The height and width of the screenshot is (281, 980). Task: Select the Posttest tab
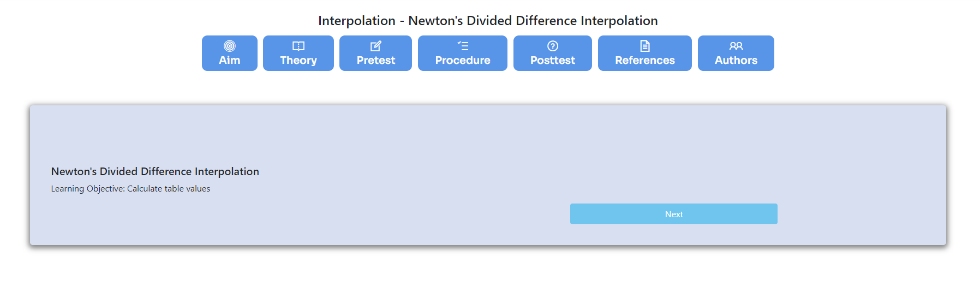[x=553, y=60]
